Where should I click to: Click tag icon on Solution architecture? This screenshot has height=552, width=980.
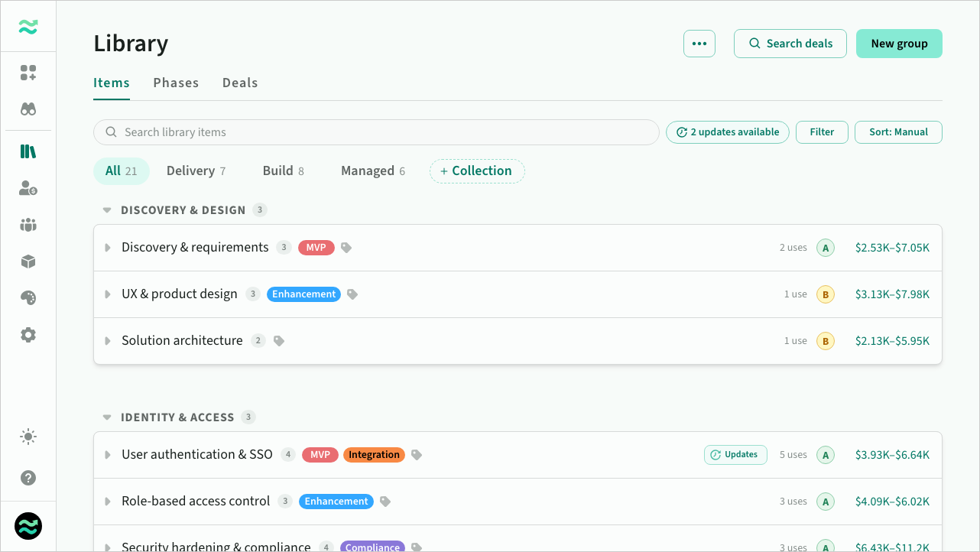coord(279,341)
